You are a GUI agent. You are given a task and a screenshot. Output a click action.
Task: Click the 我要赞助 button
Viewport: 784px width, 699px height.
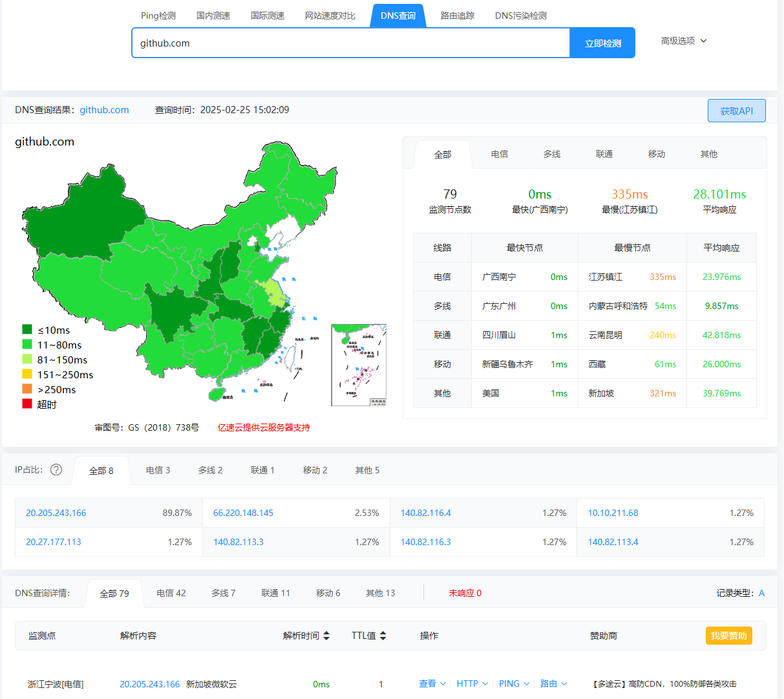click(x=728, y=636)
